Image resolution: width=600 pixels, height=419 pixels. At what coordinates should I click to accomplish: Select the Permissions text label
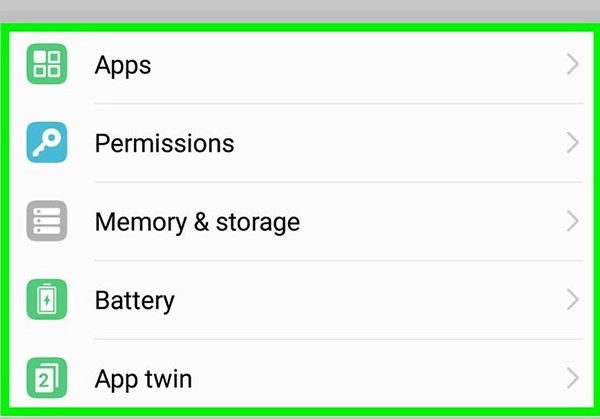(164, 143)
